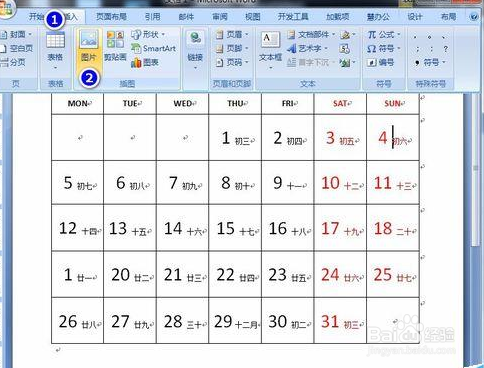This screenshot has height=368, width=484.
Task: Insert 剪贴画 clip art
Action: tap(115, 46)
